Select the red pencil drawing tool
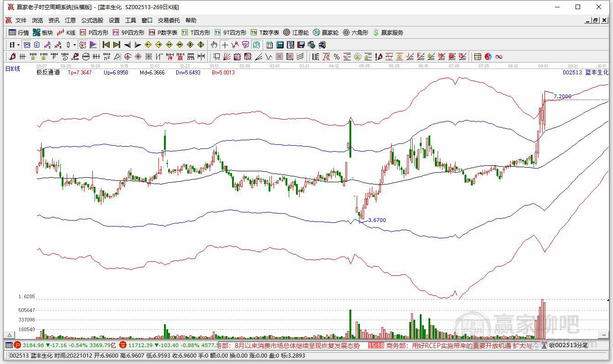Screen dimensions: 613x364 (x=12, y=57)
